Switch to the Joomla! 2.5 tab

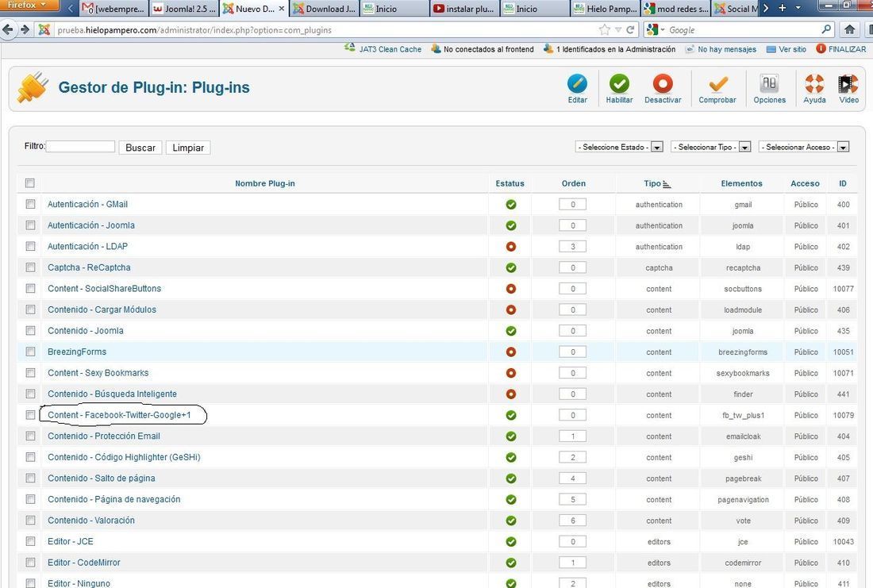click(x=183, y=9)
